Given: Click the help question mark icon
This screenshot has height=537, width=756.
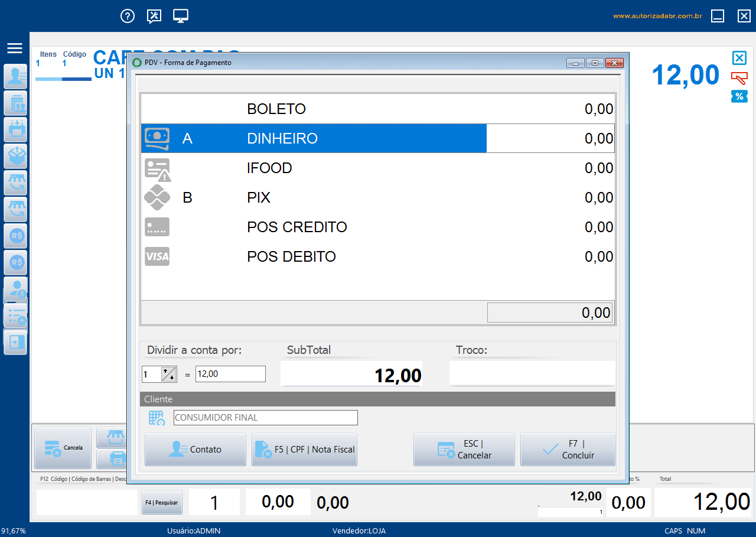Looking at the screenshot, I should (x=128, y=16).
